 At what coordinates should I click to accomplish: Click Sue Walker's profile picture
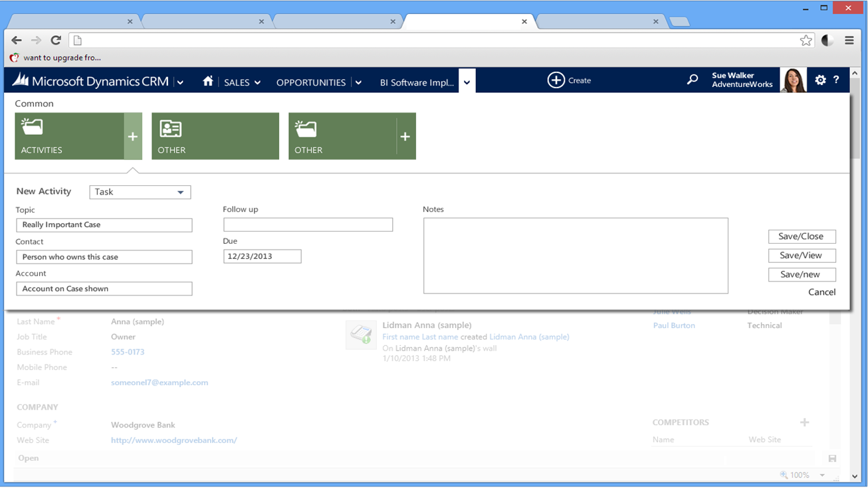(793, 80)
